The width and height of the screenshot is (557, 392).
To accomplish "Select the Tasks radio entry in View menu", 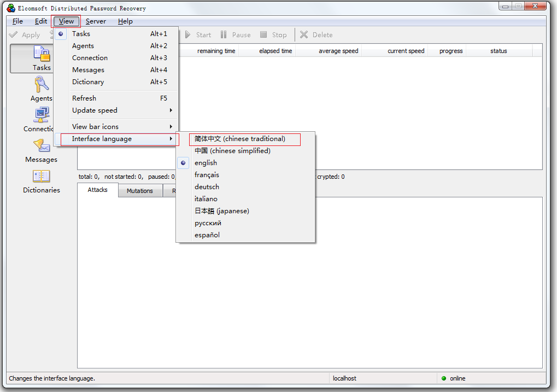I will click(x=116, y=34).
